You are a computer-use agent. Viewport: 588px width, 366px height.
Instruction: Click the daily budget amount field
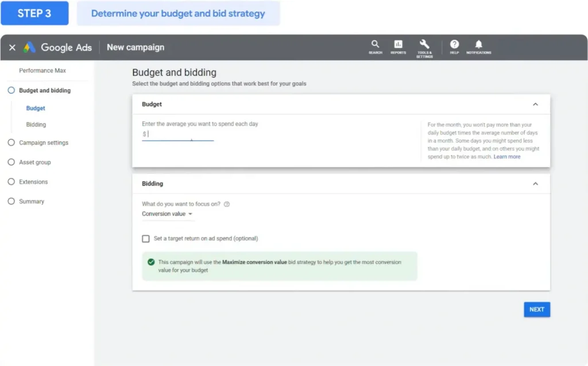point(179,134)
